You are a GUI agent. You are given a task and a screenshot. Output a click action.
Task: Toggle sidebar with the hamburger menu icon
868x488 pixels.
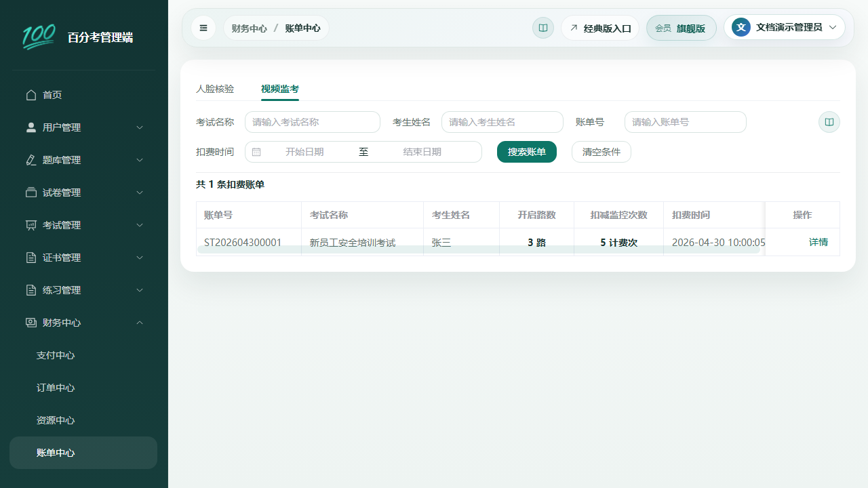click(203, 28)
